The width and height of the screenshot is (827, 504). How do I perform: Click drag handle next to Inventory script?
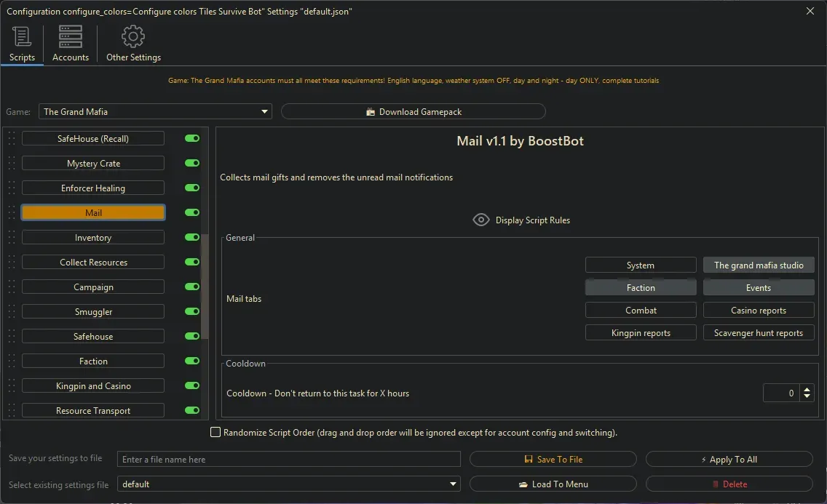[12, 238]
